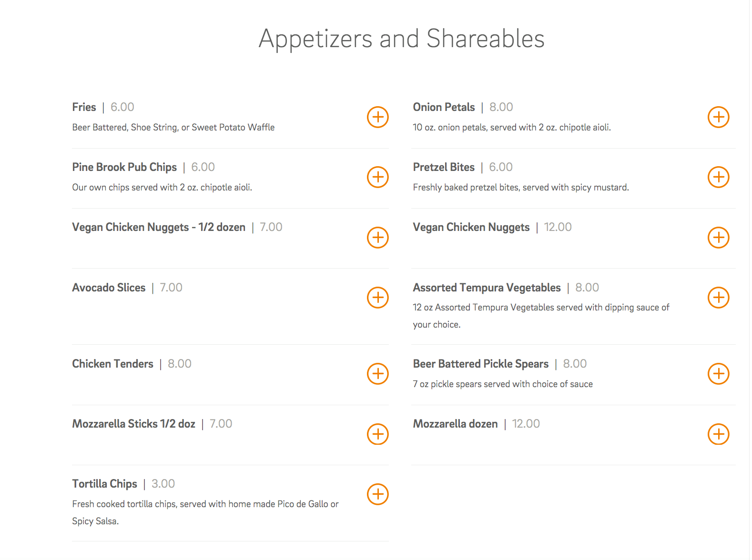Add Mozzarella Sticks 1/2 doz
The image size is (752, 560).
[377, 434]
